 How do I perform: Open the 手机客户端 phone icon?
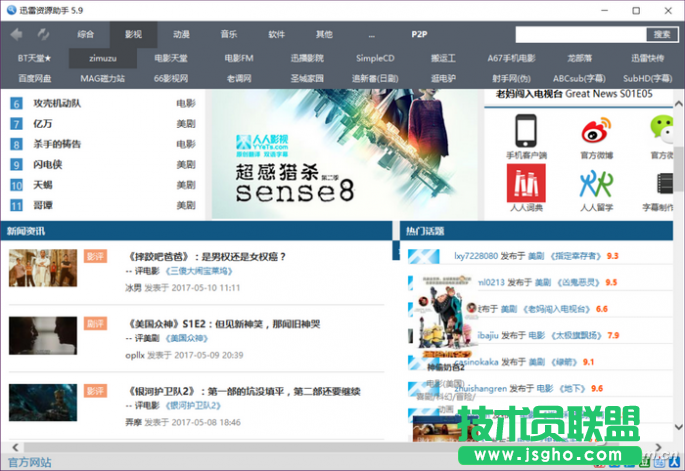point(526,131)
